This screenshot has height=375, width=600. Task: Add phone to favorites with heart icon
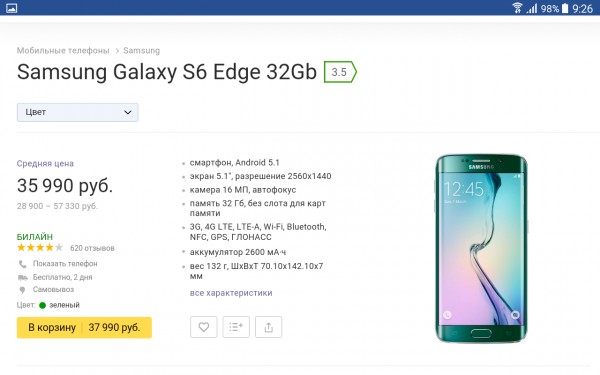204,327
